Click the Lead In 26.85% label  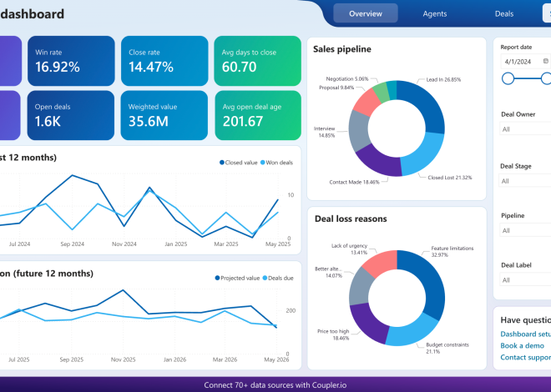pos(443,80)
